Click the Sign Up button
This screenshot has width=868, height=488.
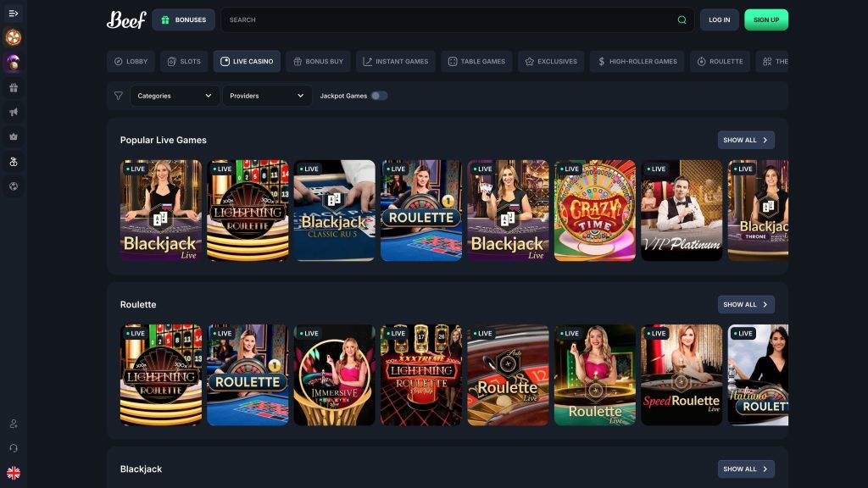click(766, 20)
